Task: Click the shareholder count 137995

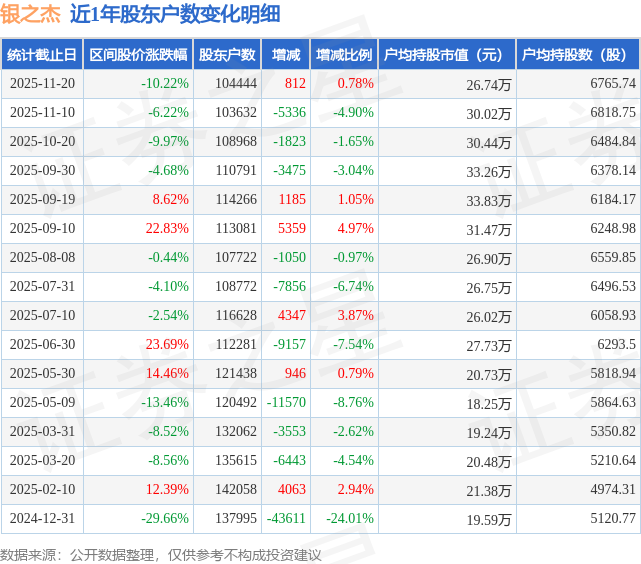Action: click(236, 519)
